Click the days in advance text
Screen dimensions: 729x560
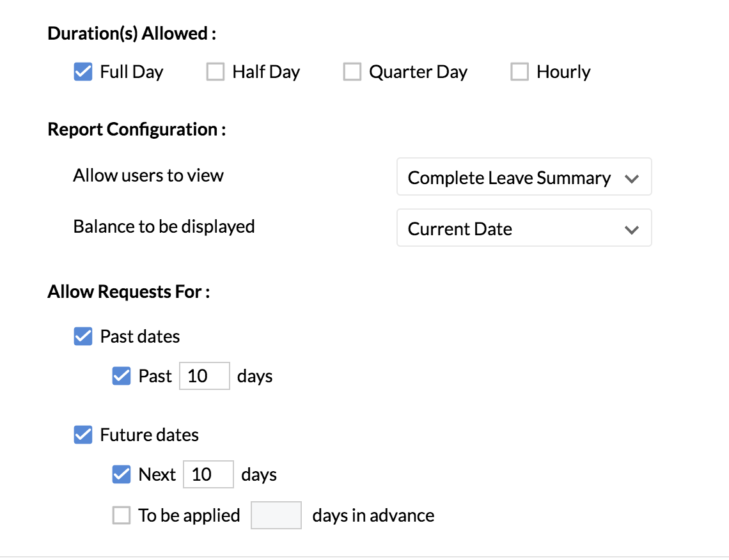[x=373, y=515]
